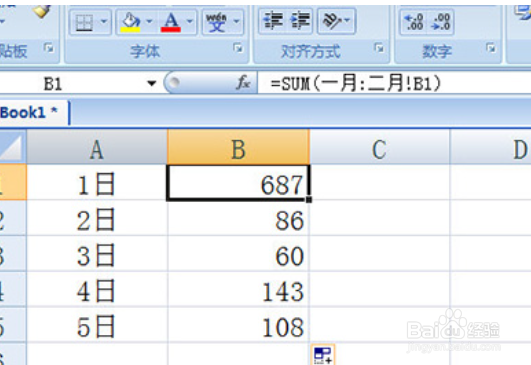
Task: Select the column C header
Action: (380, 147)
